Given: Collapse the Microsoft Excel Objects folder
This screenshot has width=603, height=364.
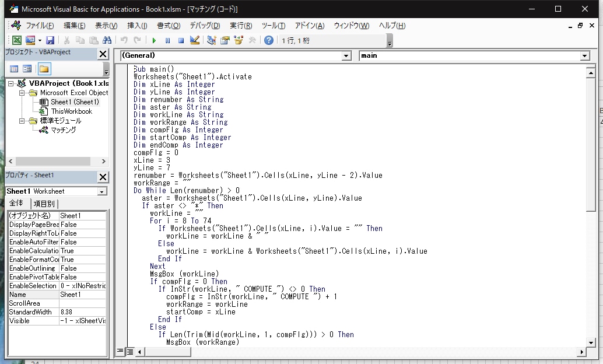Looking at the screenshot, I should pyautogui.click(x=22, y=93).
